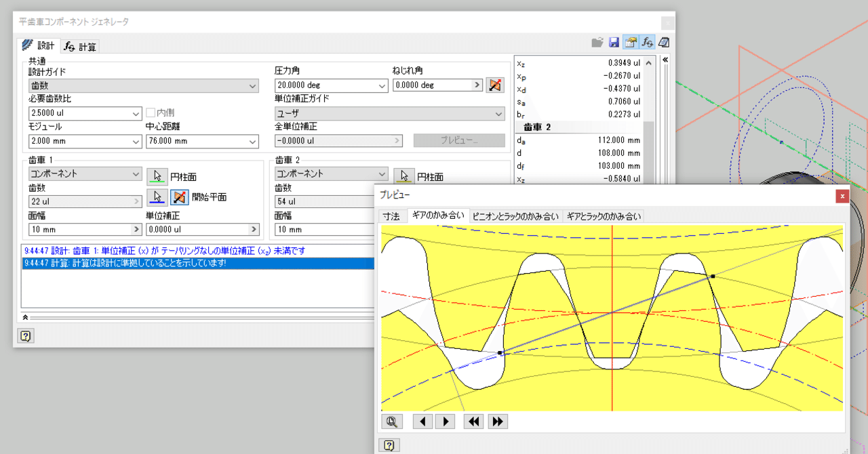
Task: Click the results panel scrollbar thumb
Action: (649, 152)
